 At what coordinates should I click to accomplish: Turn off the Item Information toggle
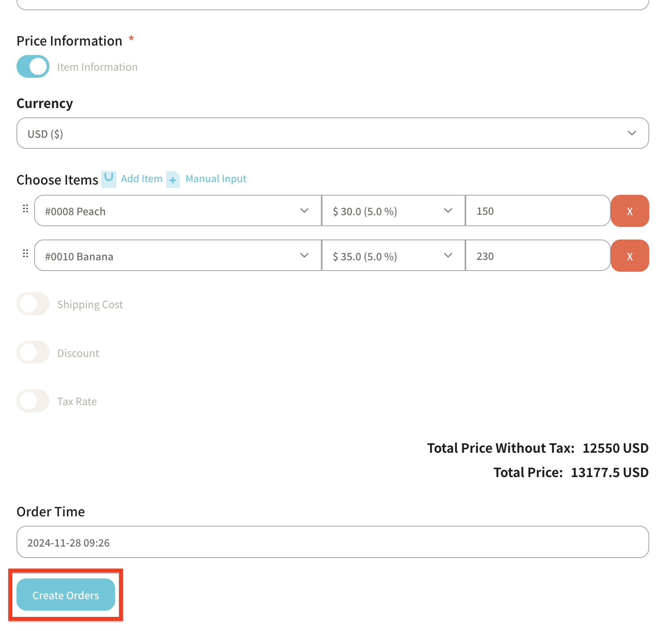(x=33, y=67)
